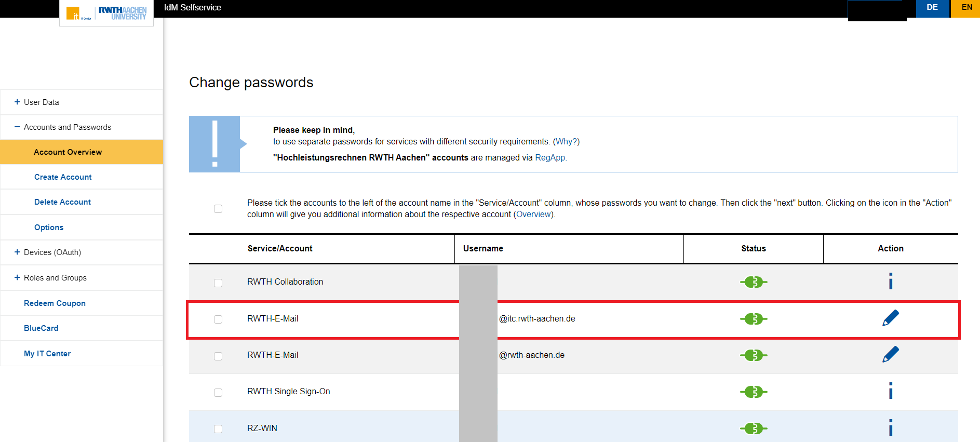Expand User Data menu section

click(82, 102)
